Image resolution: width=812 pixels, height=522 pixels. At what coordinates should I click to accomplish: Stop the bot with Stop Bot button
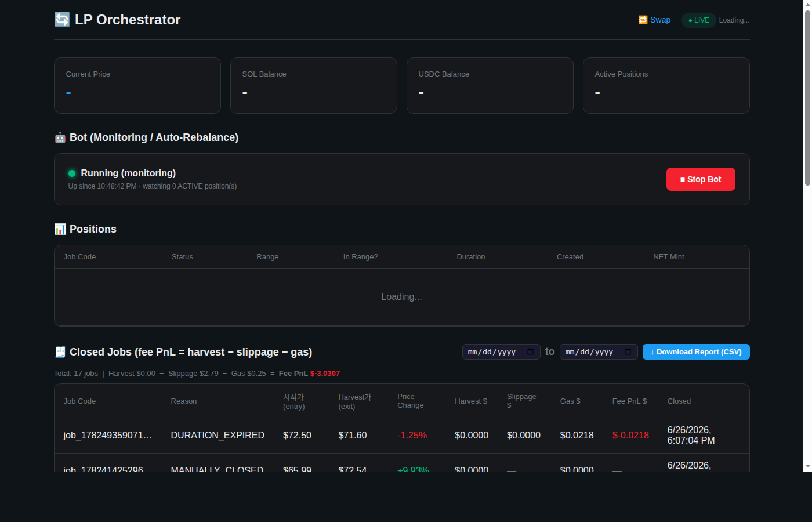tap(701, 179)
